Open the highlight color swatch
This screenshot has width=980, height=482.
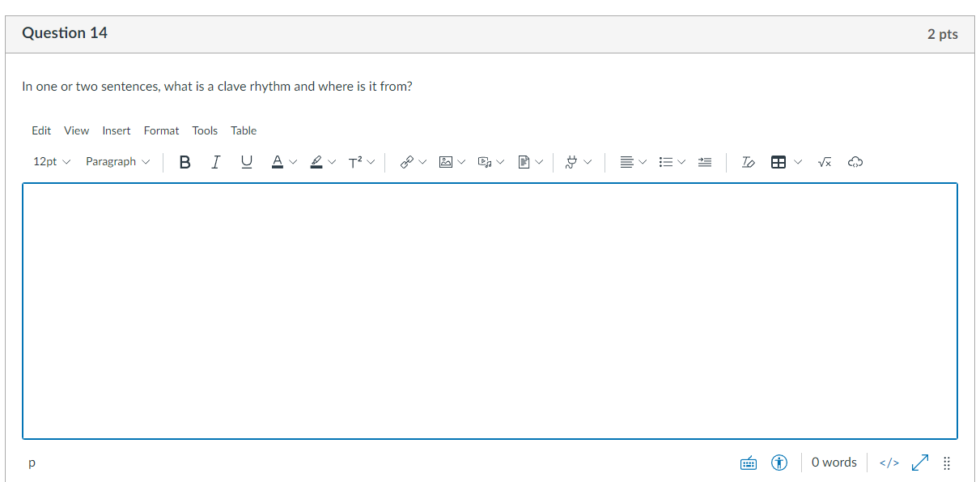pyautogui.click(x=321, y=161)
